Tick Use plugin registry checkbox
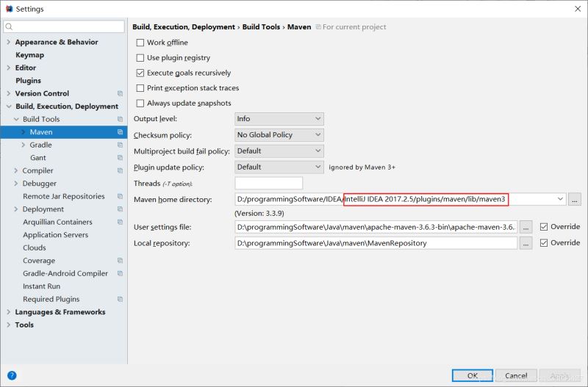The image size is (588, 387). (x=140, y=58)
